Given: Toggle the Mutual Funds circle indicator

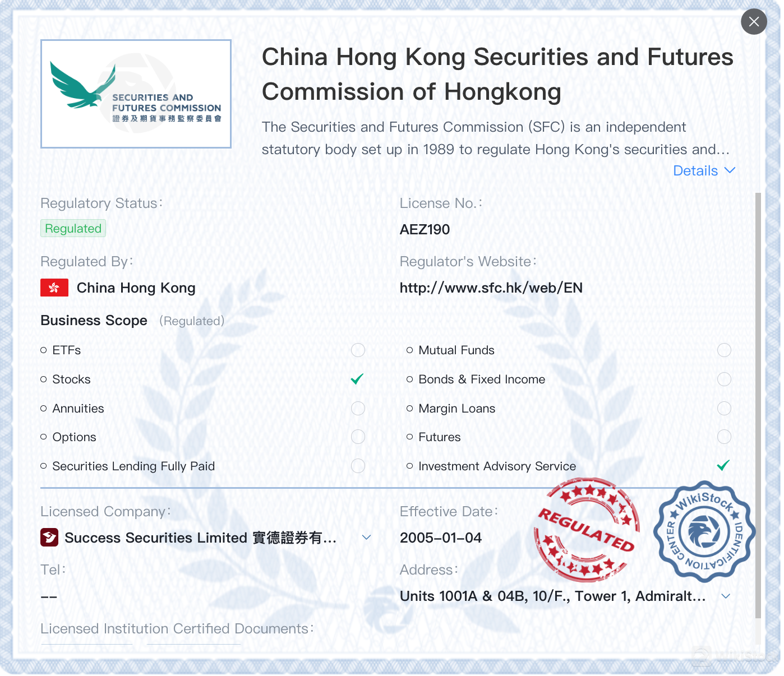Looking at the screenshot, I should point(724,350).
